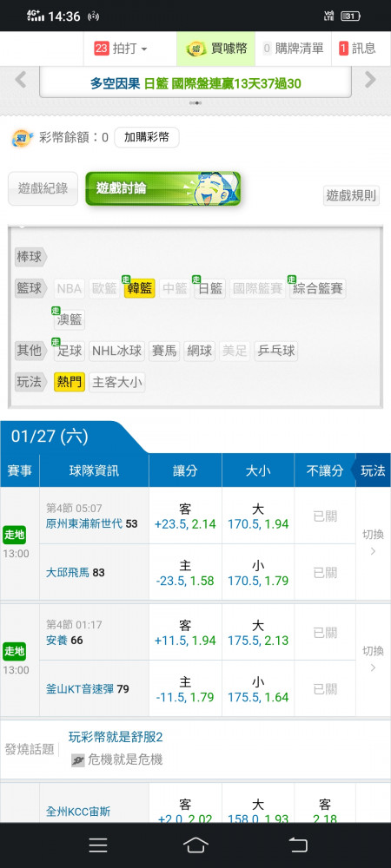
Task: Open the 購牌清單 tab
Action: pyautogui.click(x=293, y=49)
